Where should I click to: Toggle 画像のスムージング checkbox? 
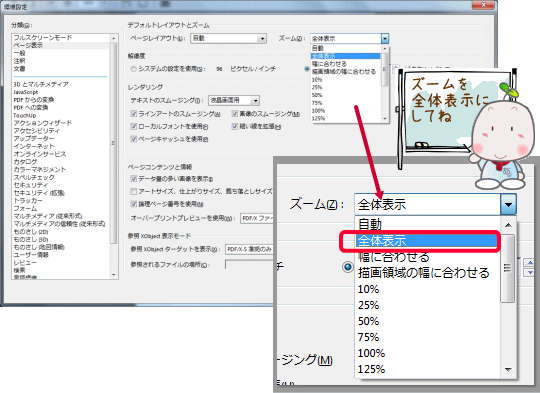[x=235, y=114]
